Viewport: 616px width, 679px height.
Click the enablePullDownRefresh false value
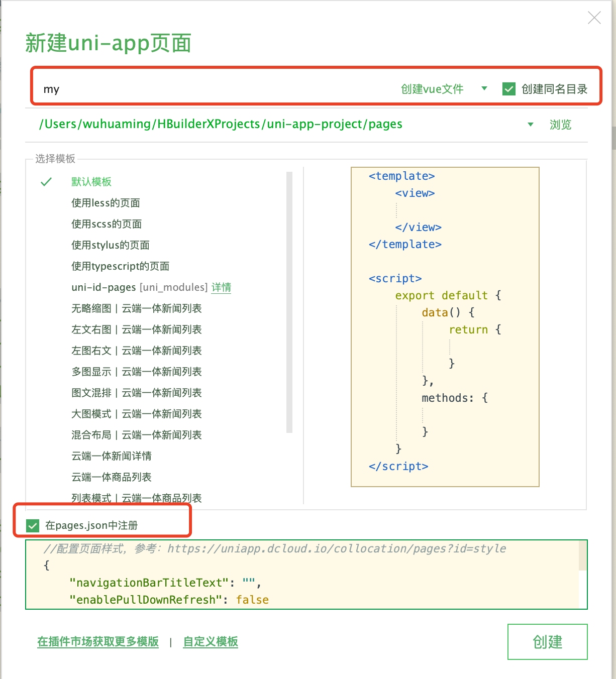(x=252, y=600)
